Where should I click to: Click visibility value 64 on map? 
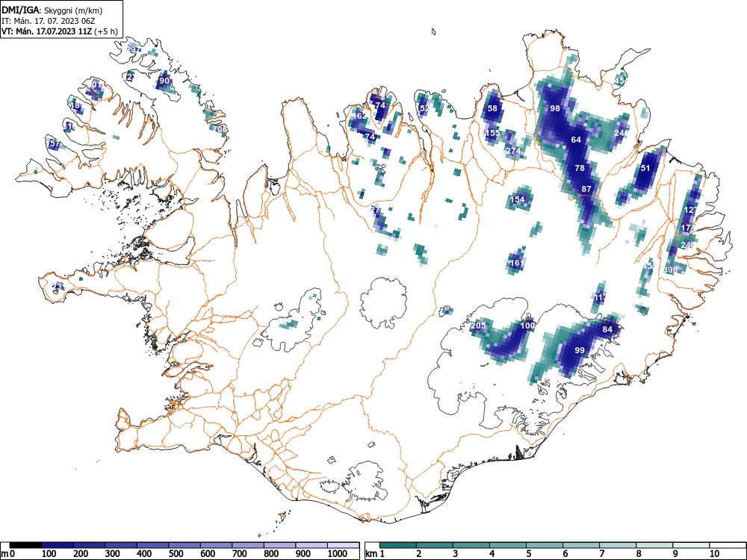tap(576, 140)
